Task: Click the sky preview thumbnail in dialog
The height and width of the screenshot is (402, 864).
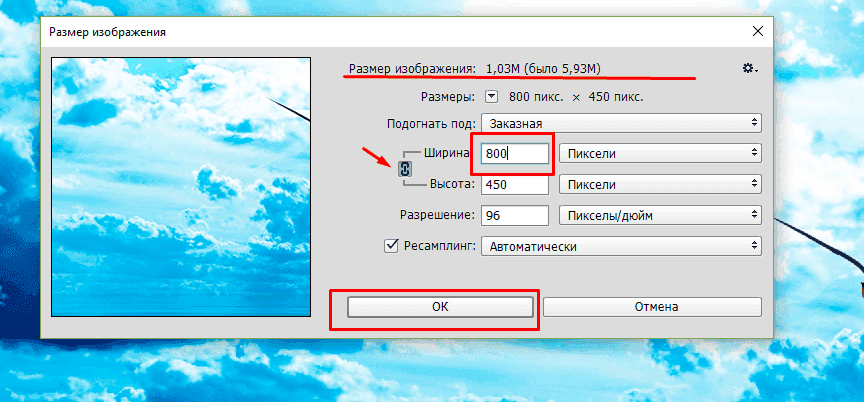Action: (x=181, y=187)
